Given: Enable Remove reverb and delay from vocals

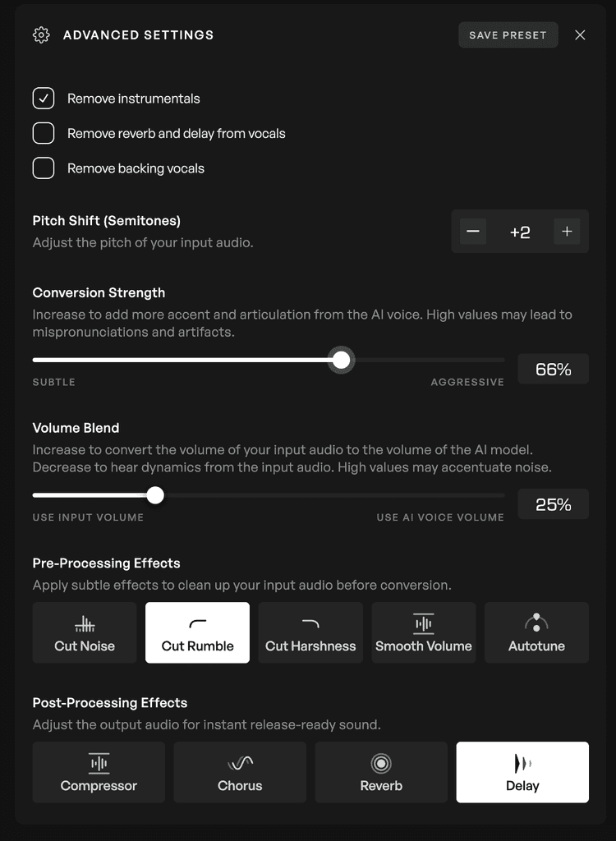Looking at the screenshot, I should tap(43, 132).
